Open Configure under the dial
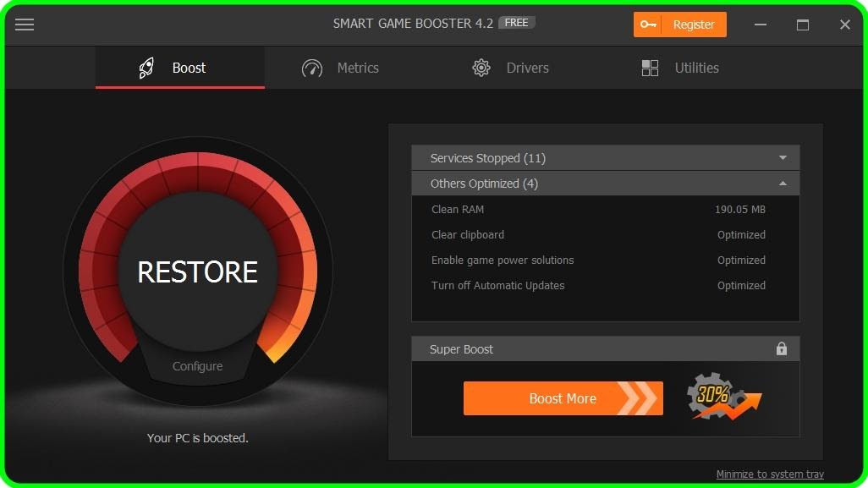Screen dimensions: 868x488 pyautogui.click(x=197, y=366)
